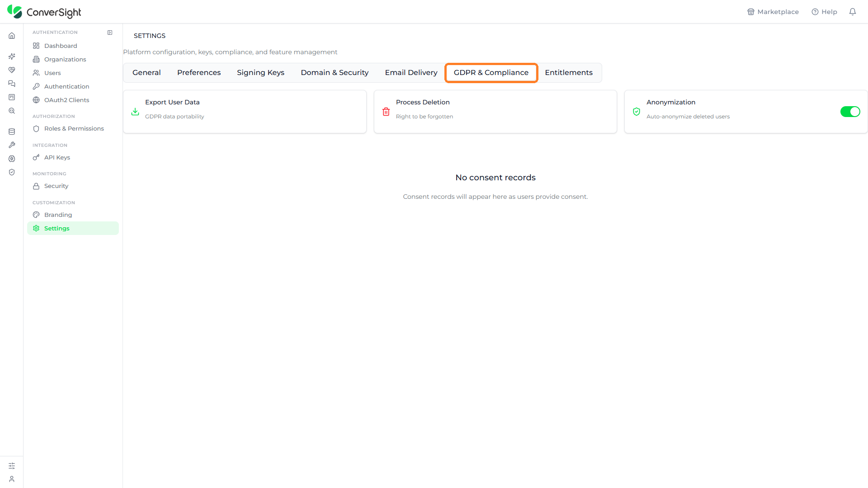Image resolution: width=868 pixels, height=488 pixels.
Task: Click the board icon in left rail
Action: click(12, 97)
